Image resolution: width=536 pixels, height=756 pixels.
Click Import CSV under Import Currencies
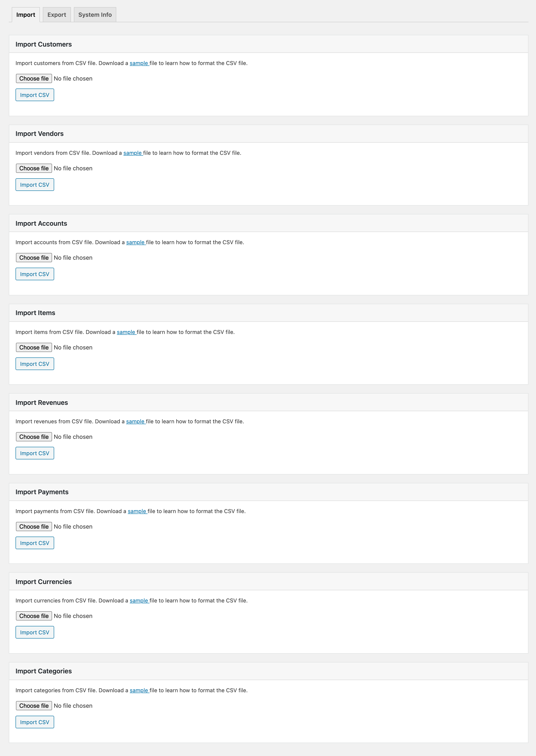(x=35, y=632)
